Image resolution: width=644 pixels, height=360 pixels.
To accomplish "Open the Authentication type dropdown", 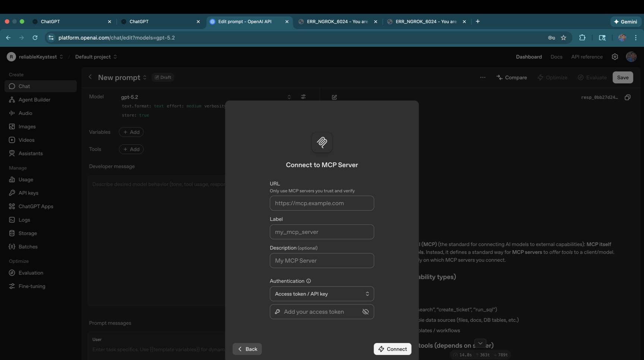I will 322,294.
